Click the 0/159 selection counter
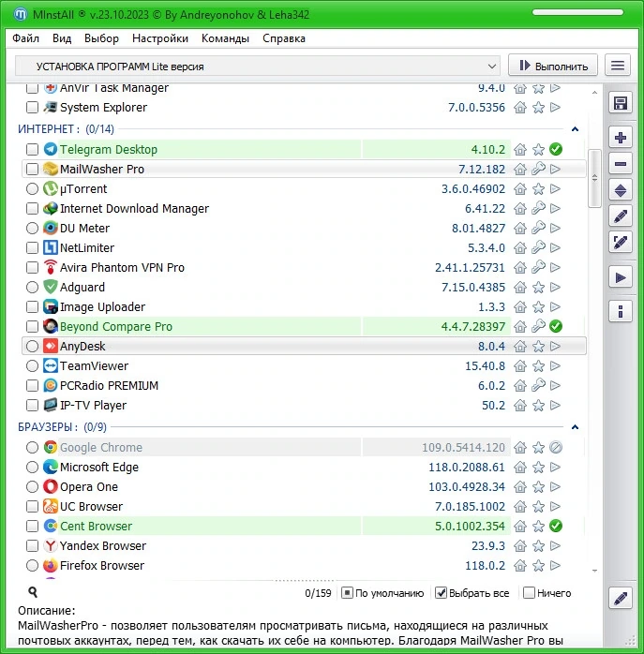Screen dimensions: 644x654 (x=318, y=593)
